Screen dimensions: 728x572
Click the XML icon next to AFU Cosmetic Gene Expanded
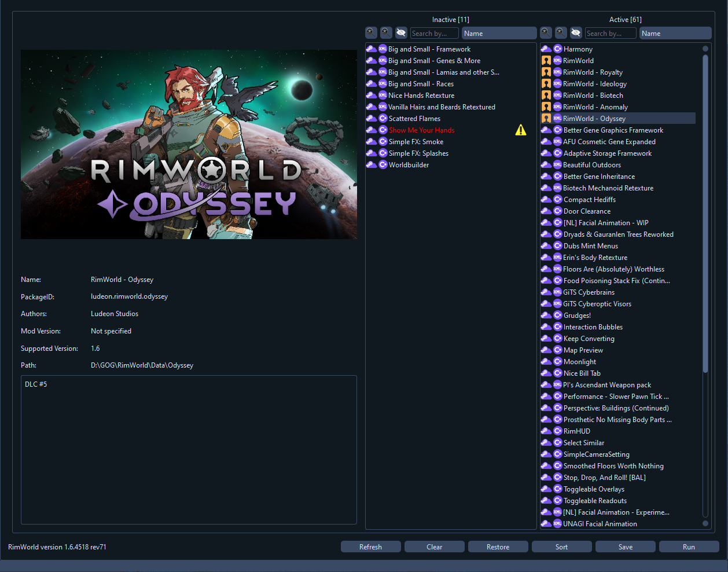coord(558,142)
